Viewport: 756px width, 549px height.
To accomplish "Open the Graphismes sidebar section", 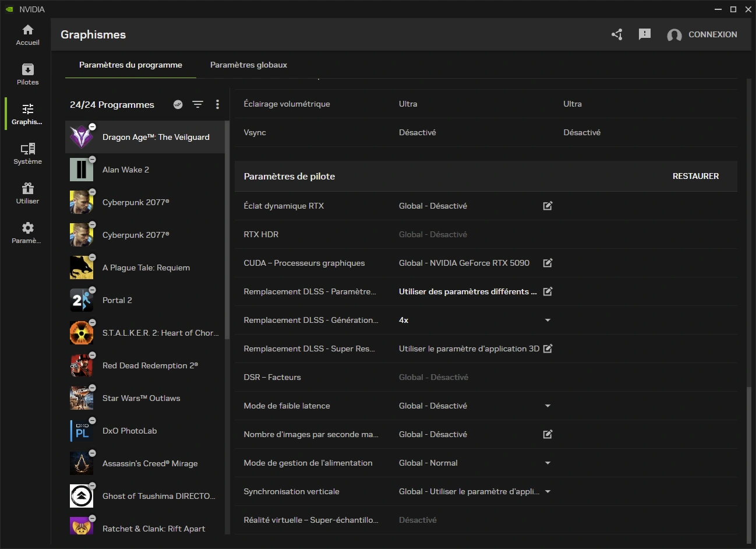I will (27, 114).
